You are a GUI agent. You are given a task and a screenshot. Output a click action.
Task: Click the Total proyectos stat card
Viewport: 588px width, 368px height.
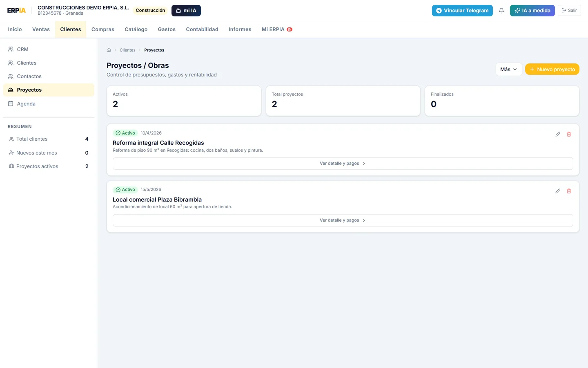coord(343,101)
